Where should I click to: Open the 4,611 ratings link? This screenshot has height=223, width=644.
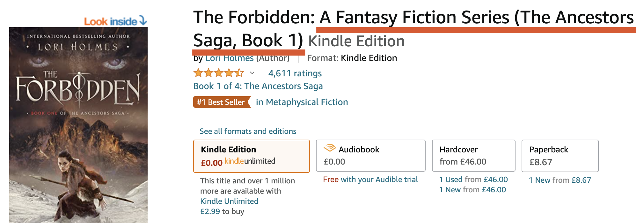coord(295,73)
